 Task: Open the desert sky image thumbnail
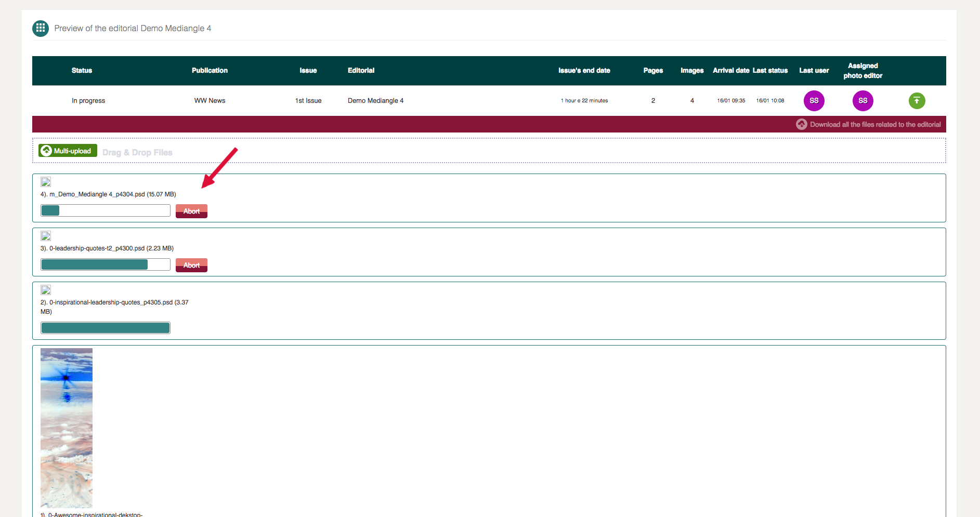[x=67, y=428]
